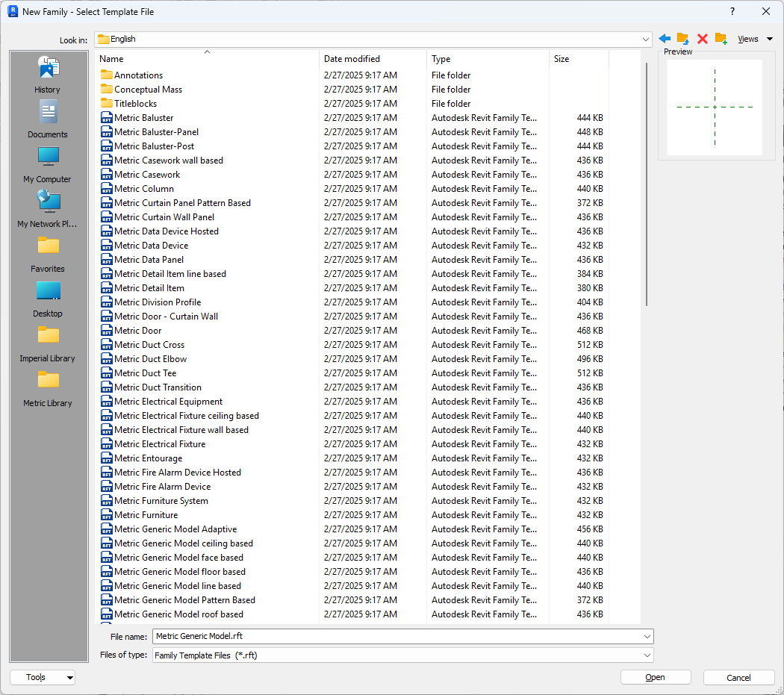Go to the Desktop shortcut

click(x=48, y=299)
